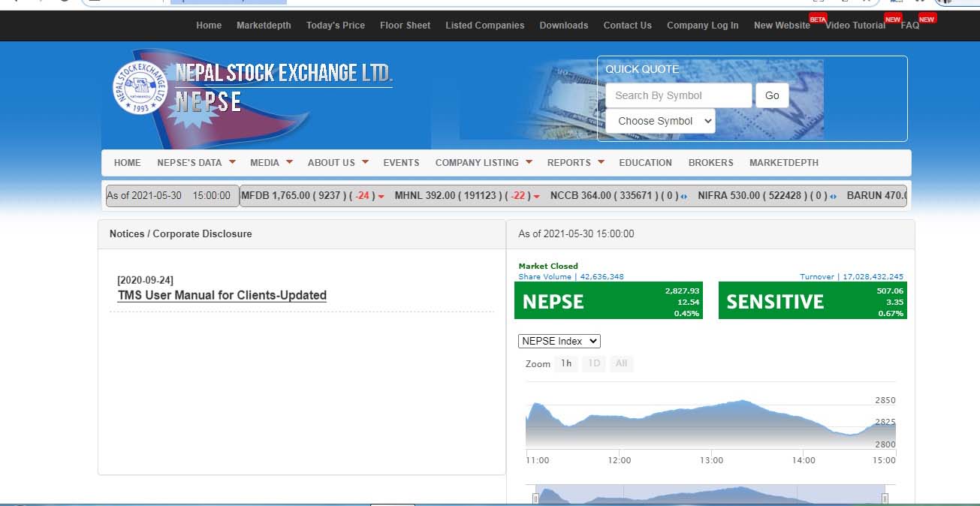Click the green NEPSE index tile

(608, 300)
